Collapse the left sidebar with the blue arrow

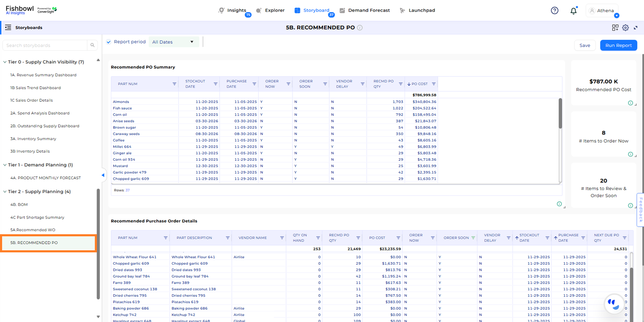tap(102, 175)
